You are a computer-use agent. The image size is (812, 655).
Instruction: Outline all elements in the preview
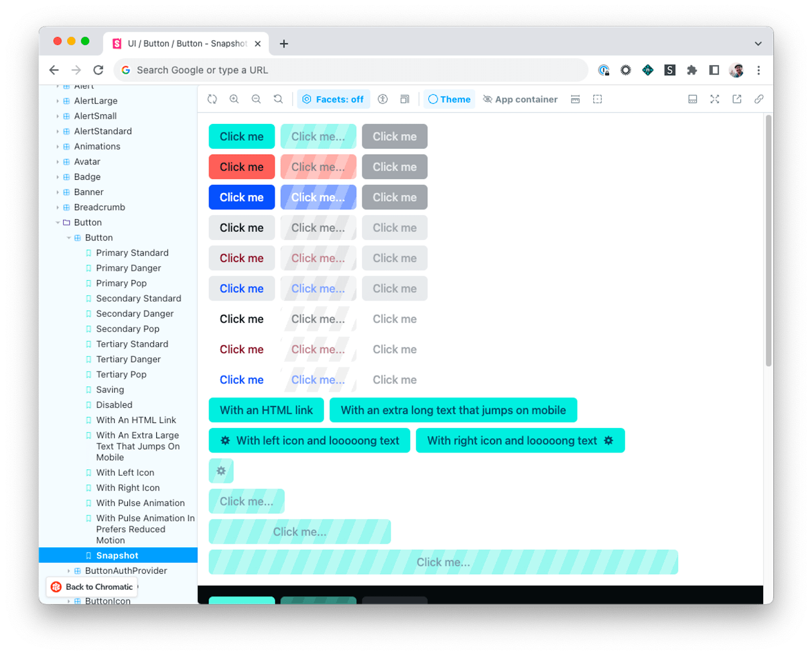[x=597, y=99]
